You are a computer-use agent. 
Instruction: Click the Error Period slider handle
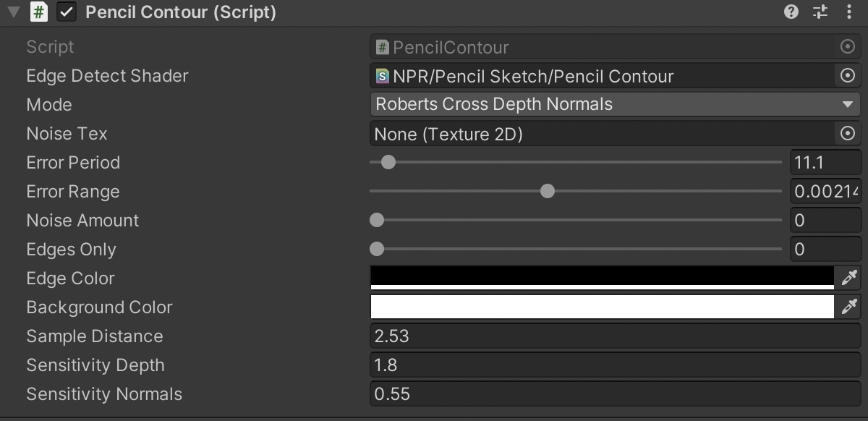388,162
